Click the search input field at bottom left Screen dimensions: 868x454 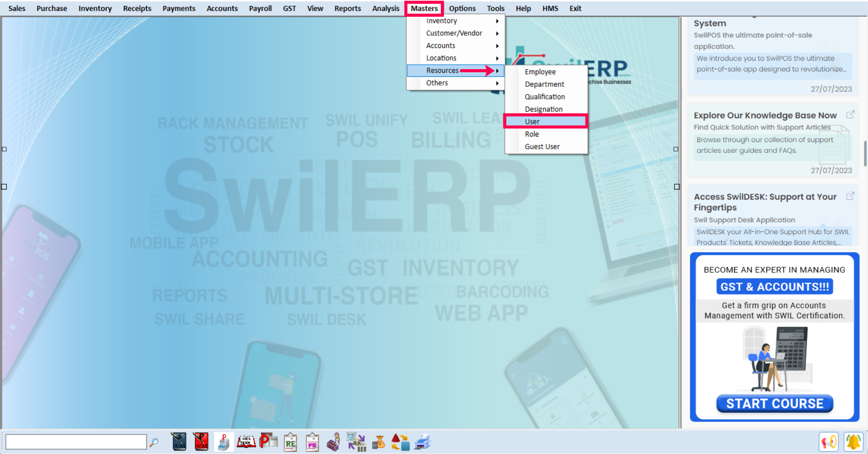click(x=76, y=442)
